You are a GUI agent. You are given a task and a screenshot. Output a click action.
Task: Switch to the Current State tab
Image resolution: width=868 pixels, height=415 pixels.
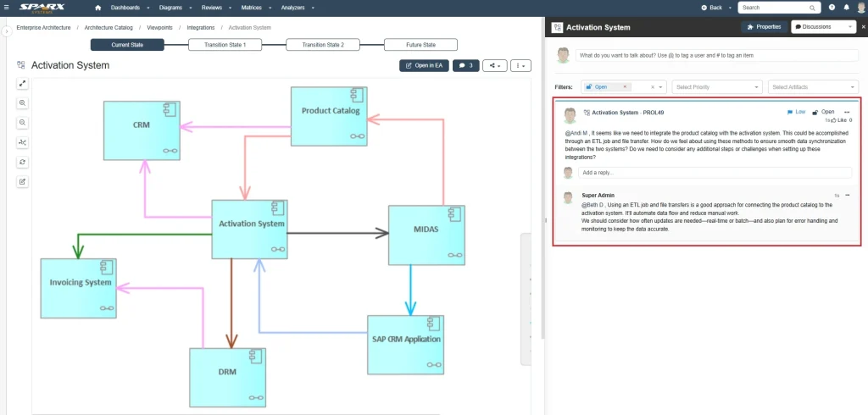coord(127,45)
